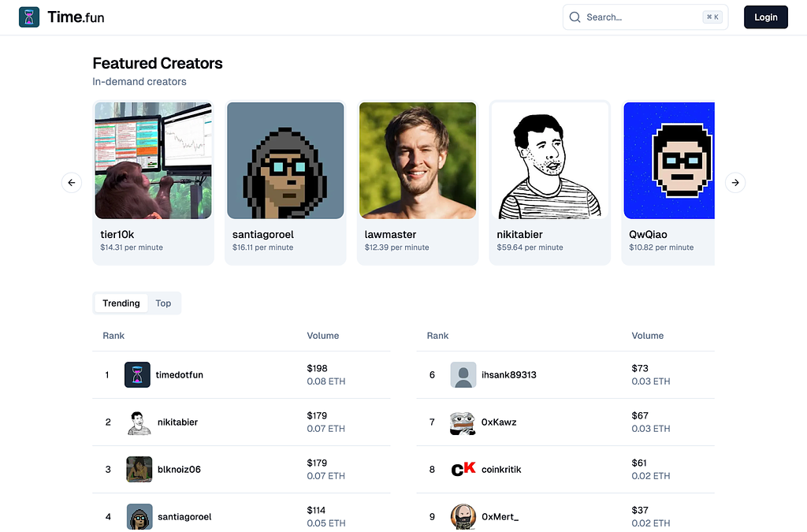Click nikitabier avatar in rank 2 row

click(x=139, y=422)
